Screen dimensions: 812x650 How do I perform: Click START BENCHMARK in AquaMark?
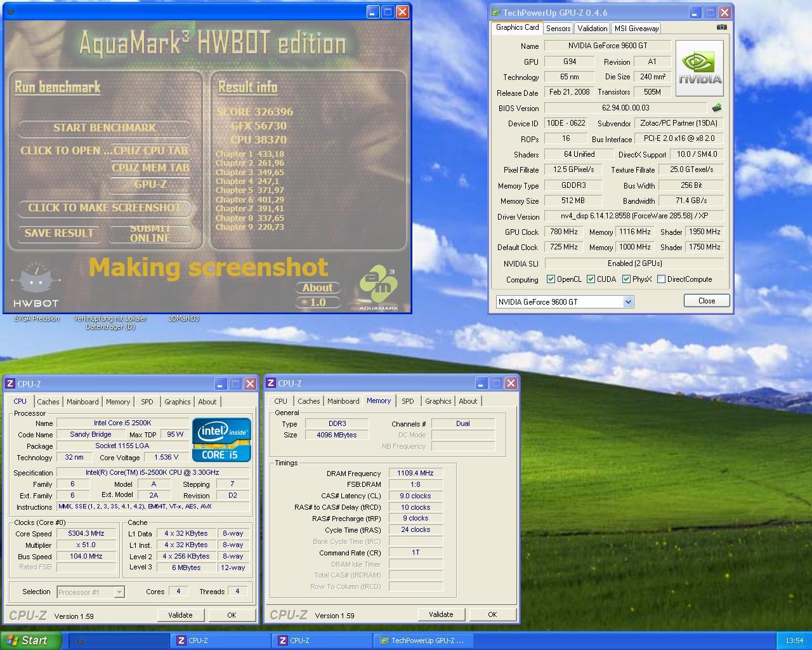tap(105, 128)
